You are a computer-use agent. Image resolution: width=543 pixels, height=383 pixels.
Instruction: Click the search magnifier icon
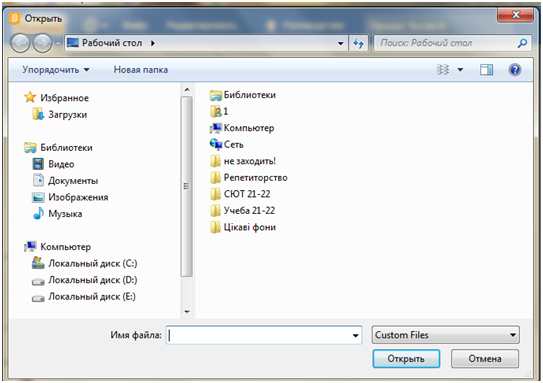tap(522, 43)
